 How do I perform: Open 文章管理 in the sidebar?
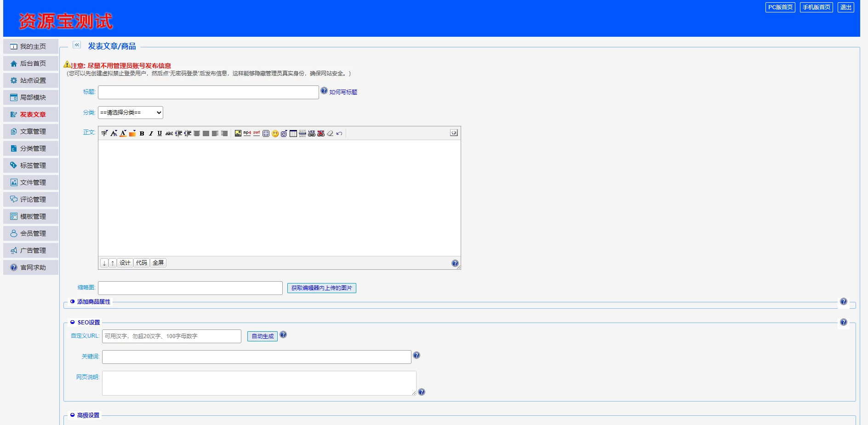point(33,131)
